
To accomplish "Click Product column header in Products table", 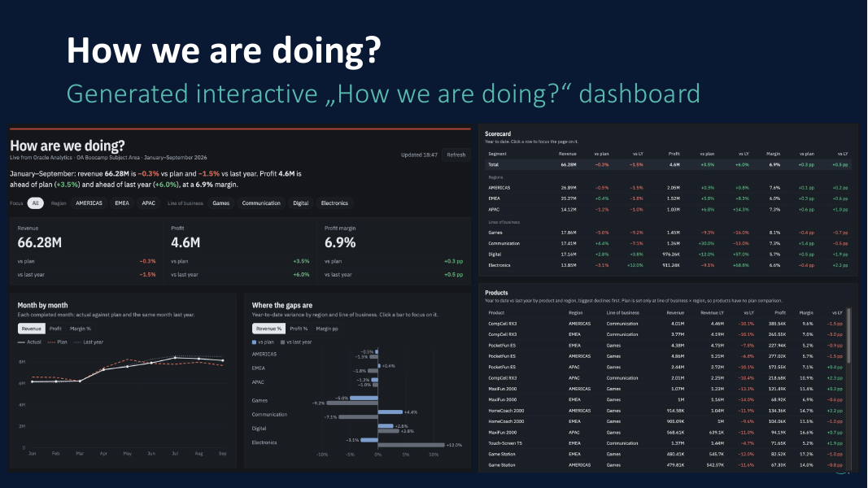I will (496, 312).
